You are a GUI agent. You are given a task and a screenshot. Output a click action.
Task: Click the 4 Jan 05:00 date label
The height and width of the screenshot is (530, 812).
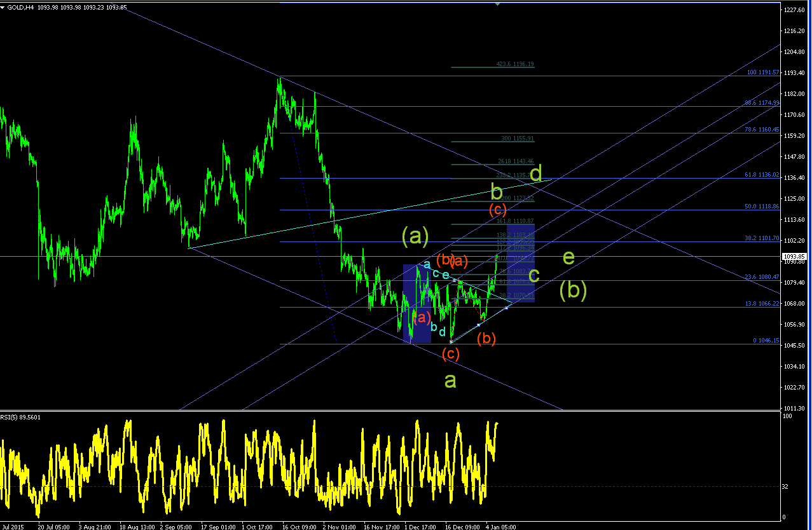coord(500,527)
